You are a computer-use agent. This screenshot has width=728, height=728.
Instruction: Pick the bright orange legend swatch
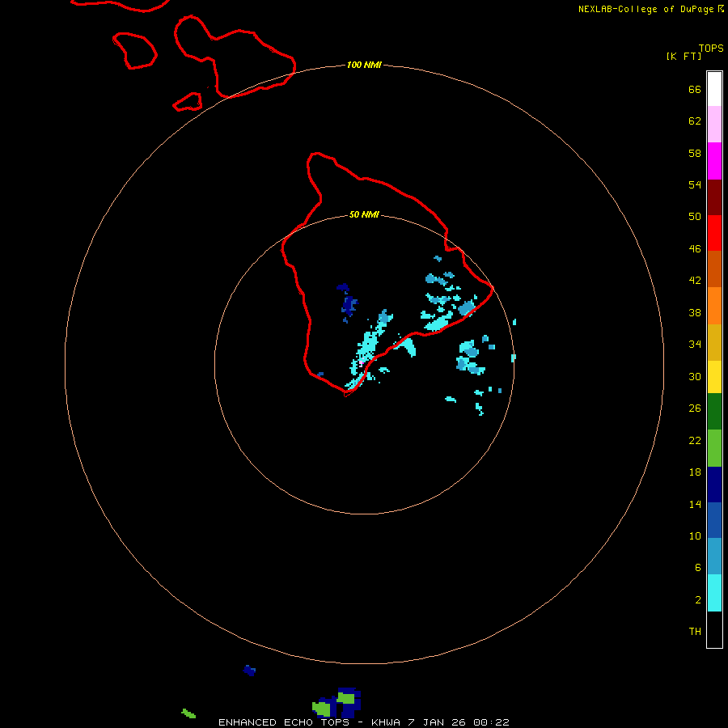coord(714,306)
